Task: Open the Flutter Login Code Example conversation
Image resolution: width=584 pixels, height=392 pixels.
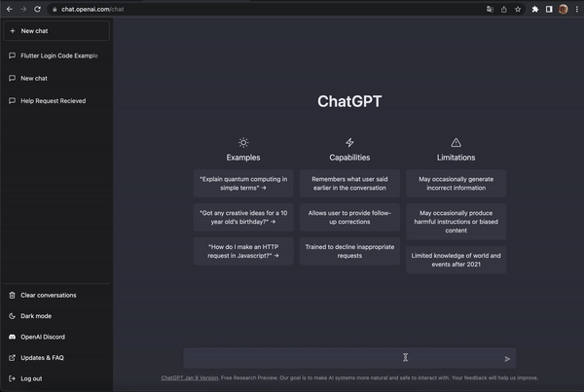Action: [x=56, y=55]
